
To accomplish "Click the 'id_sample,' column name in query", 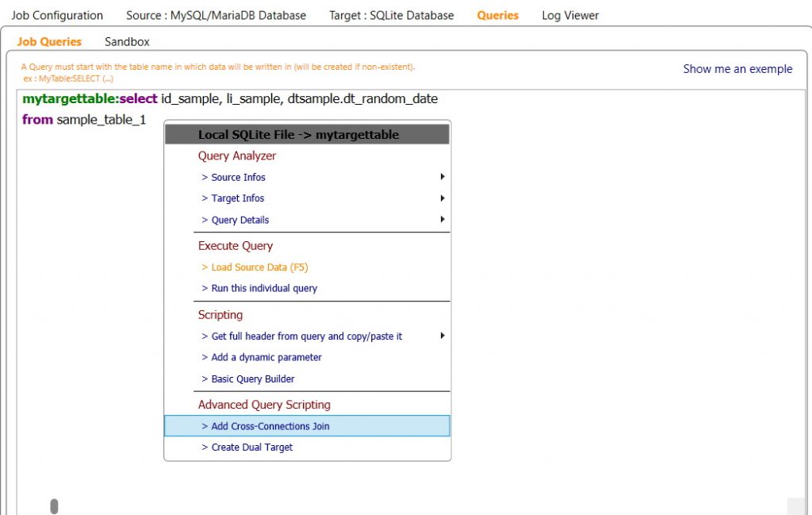I will (192, 99).
